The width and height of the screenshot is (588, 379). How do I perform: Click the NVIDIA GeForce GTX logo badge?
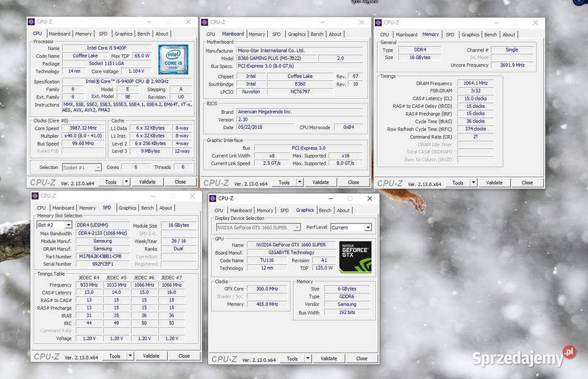355,256
